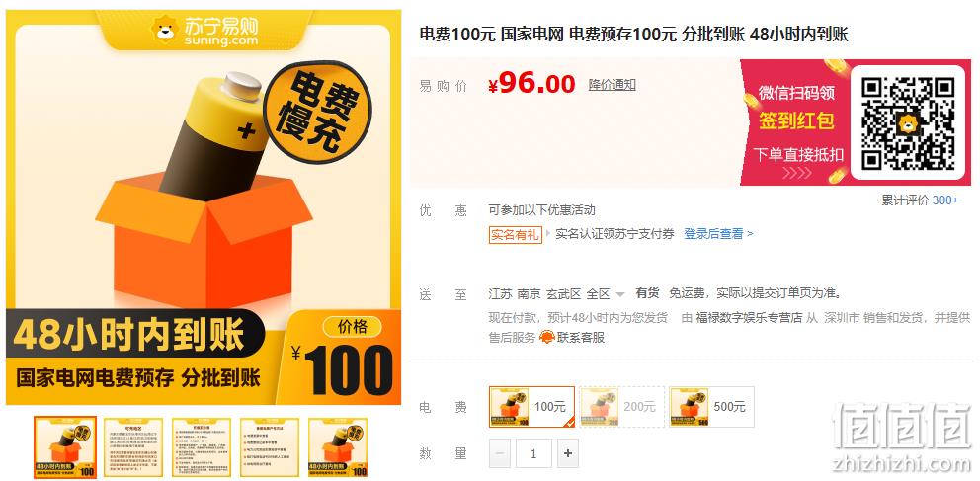Screen dimensions: 980x481
Task: Select the 500元 electricity fee option
Action: [x=711, y=407]
